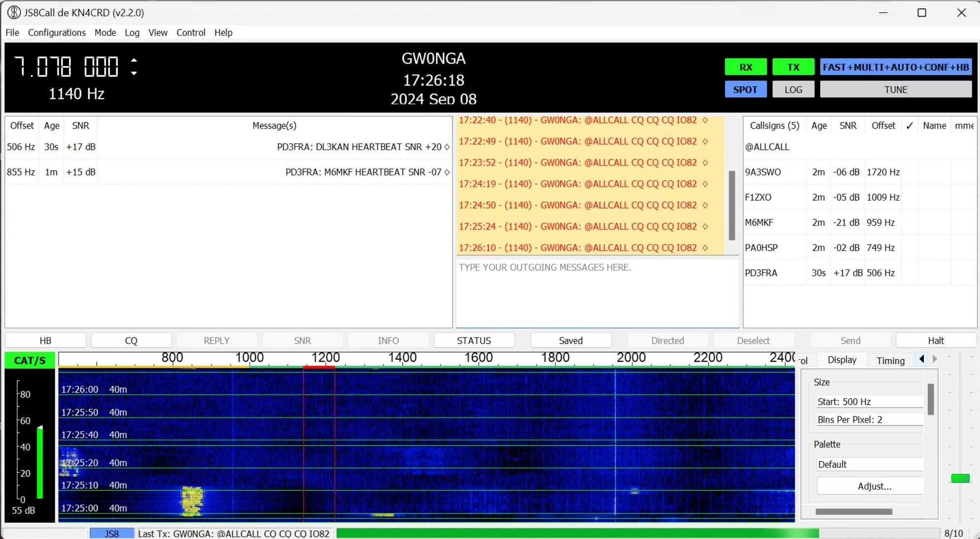Screen dimensions: 980x539
Task: Open the Saved messages button
Action: [571, 340]
